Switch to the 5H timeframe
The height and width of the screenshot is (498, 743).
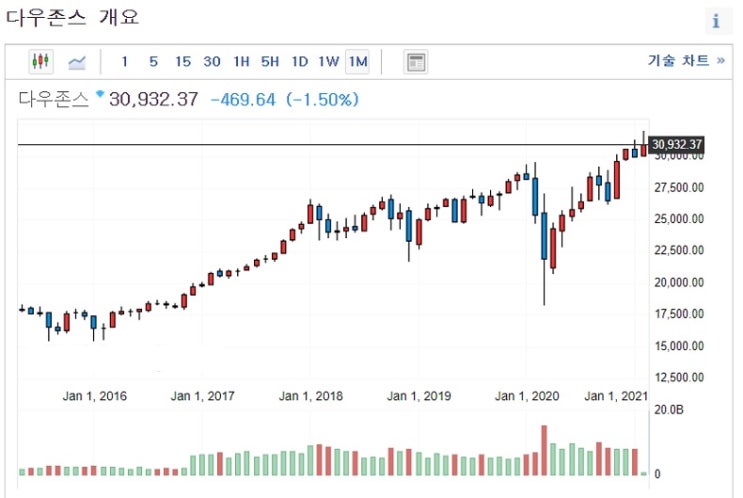(x=270, y=62)
